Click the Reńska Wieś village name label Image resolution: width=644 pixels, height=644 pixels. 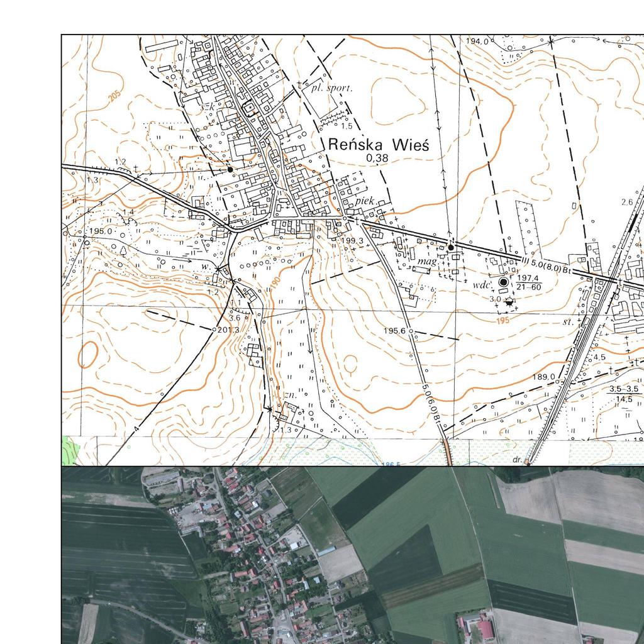pos(378,145)
